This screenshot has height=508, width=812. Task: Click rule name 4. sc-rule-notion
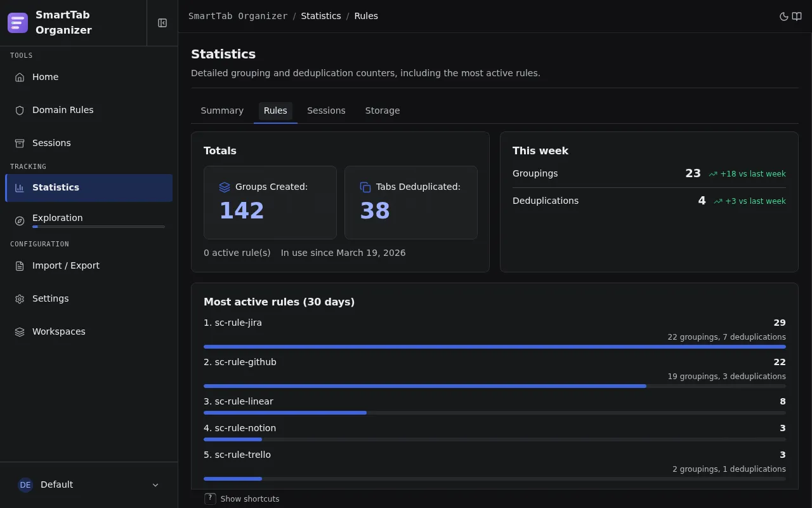point(240,428)
